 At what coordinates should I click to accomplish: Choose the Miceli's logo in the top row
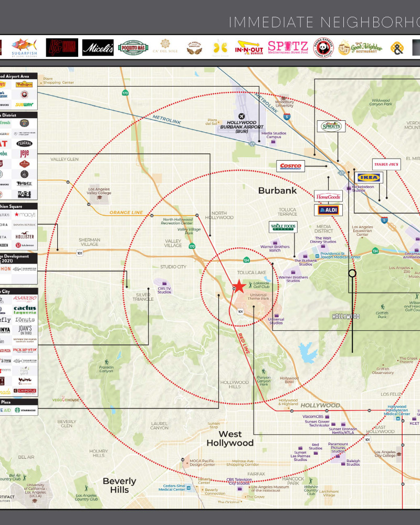coord(98,48)
